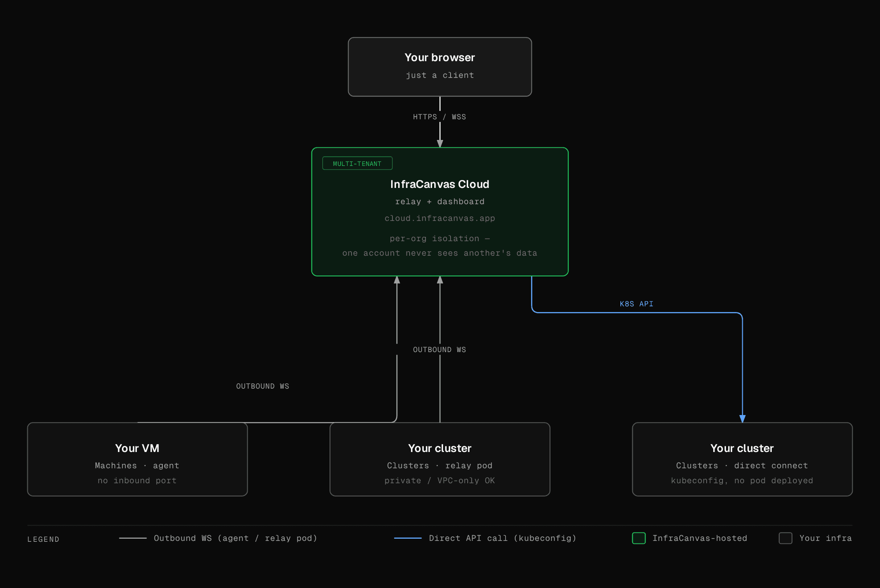Select the 'InfraCanvas Cloud' title
The width and height of the screenshot is (880, 588).
pos(440,184)
